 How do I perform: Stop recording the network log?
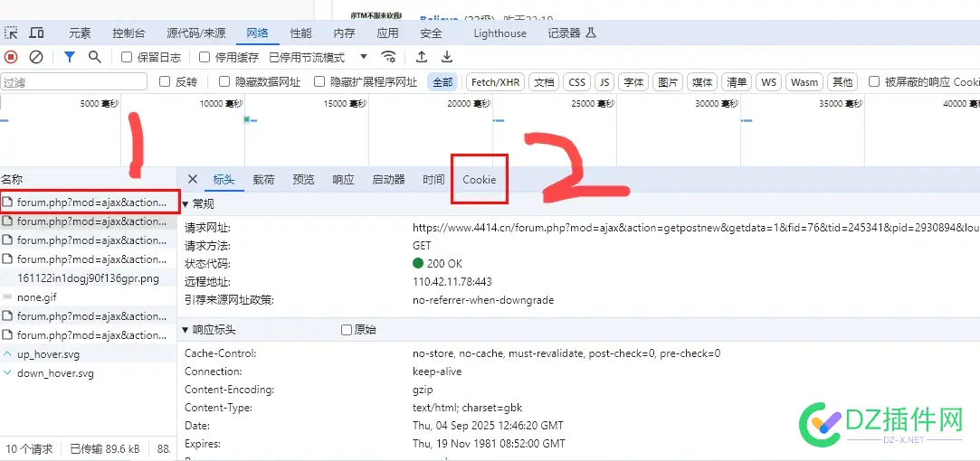click(x=11, y=58)
